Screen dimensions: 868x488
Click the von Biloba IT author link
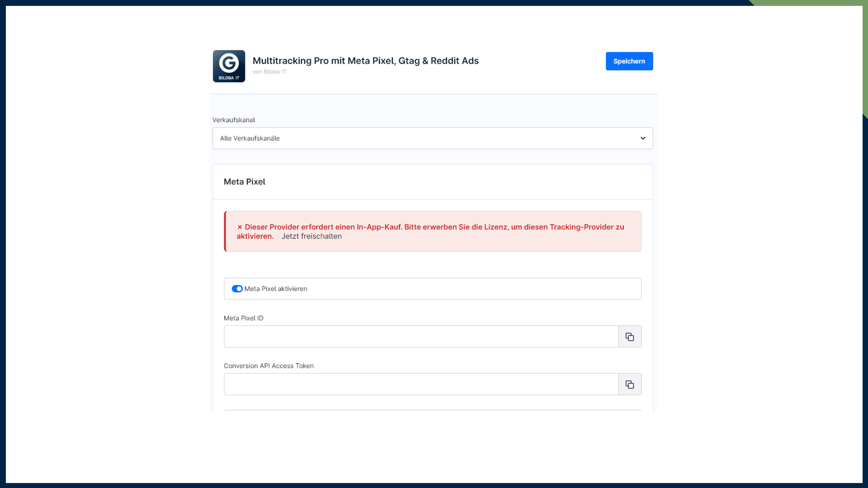pos(269,72)
